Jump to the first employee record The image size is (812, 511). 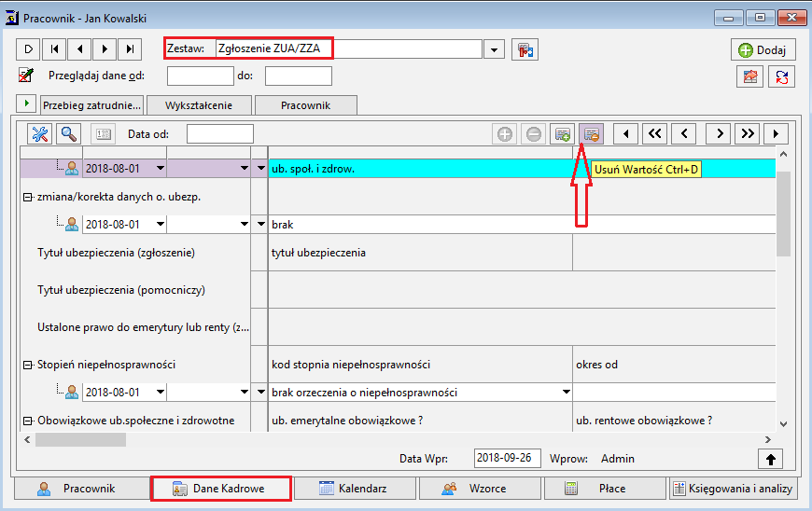54,49
